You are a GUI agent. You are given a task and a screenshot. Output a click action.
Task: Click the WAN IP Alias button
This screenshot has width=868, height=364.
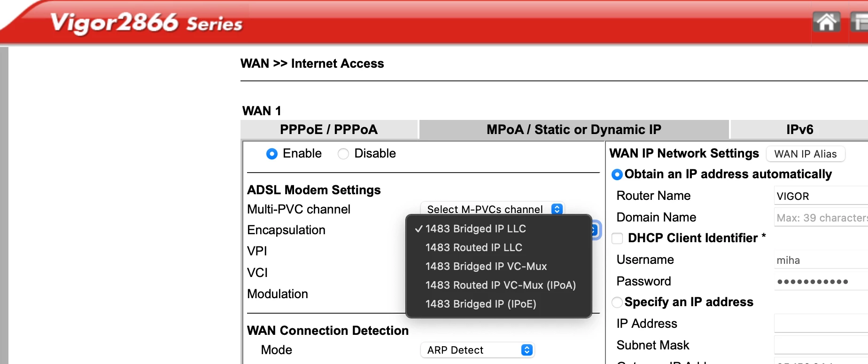coord(805,154)
